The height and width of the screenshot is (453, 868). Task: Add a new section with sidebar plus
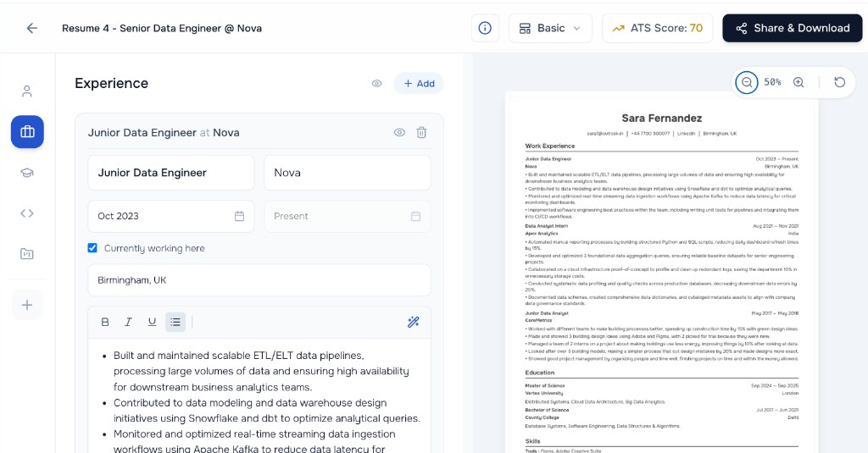coord(27,305)
